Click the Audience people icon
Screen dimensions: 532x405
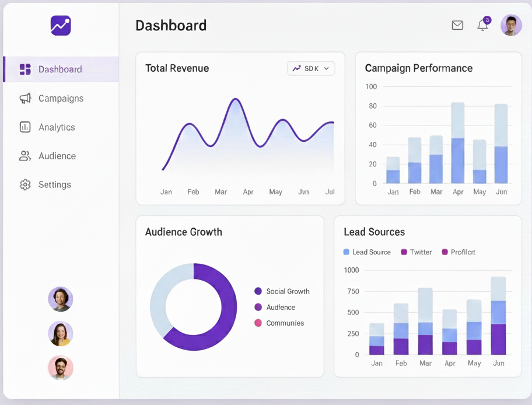click(x=25, y=156)
